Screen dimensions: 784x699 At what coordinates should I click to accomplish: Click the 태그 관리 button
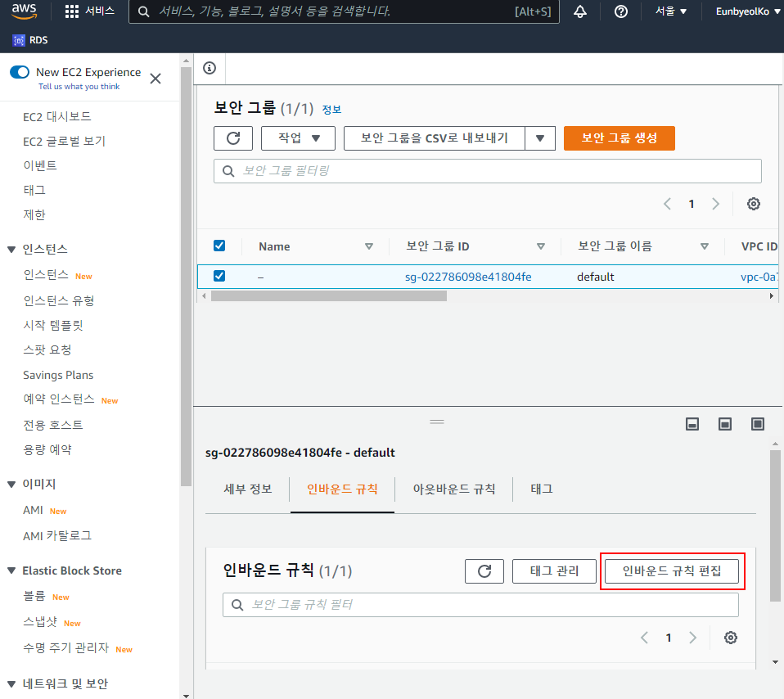554,571
